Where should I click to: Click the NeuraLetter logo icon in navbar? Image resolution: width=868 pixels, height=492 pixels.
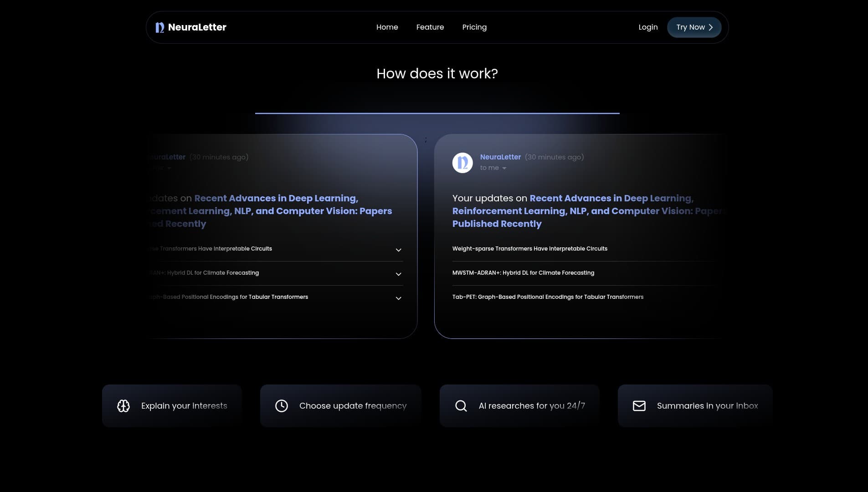pos(159,27)
